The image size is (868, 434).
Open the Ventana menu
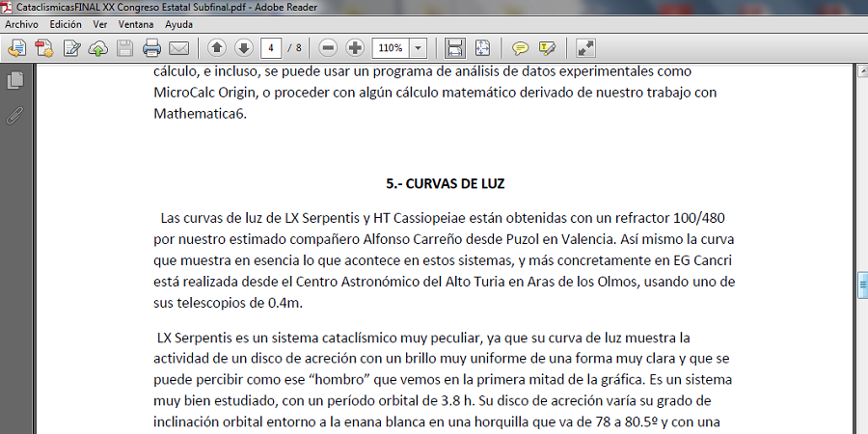(x=136, y=23)
